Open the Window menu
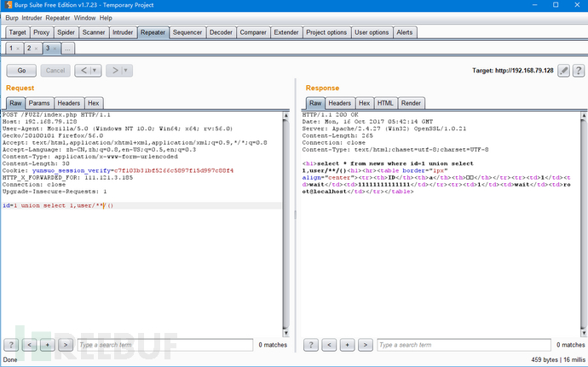The image size is (588, 367). coord(84,18)
